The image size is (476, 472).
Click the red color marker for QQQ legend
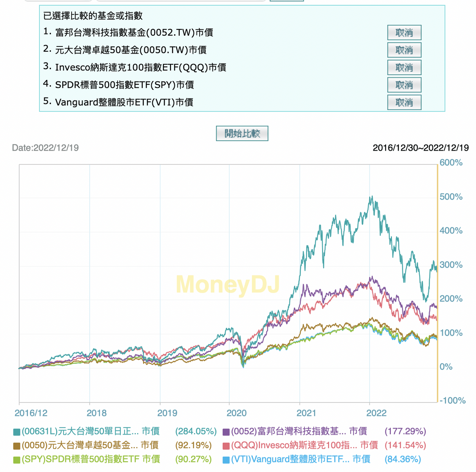[x=226, y=445]
